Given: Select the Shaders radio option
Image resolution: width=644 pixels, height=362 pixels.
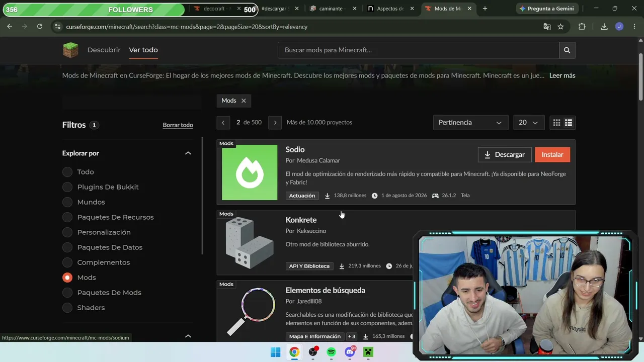Looking at the screenshot, I should (67, 308).
